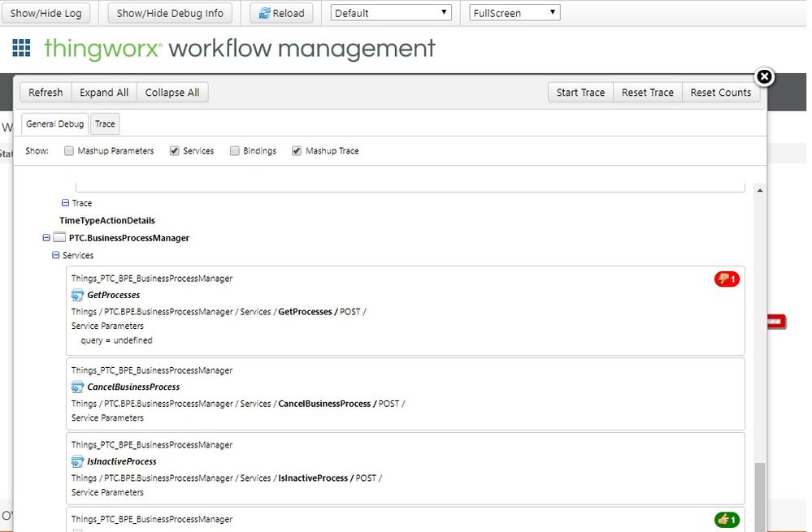
Task: Click Reset Counts
Action: point(721,92)
